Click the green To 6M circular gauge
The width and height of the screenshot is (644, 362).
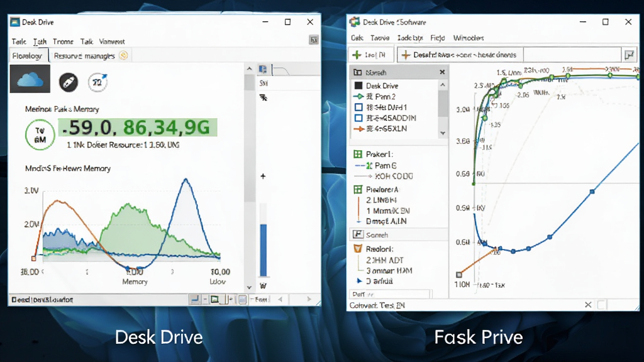[x=40, y=134]
